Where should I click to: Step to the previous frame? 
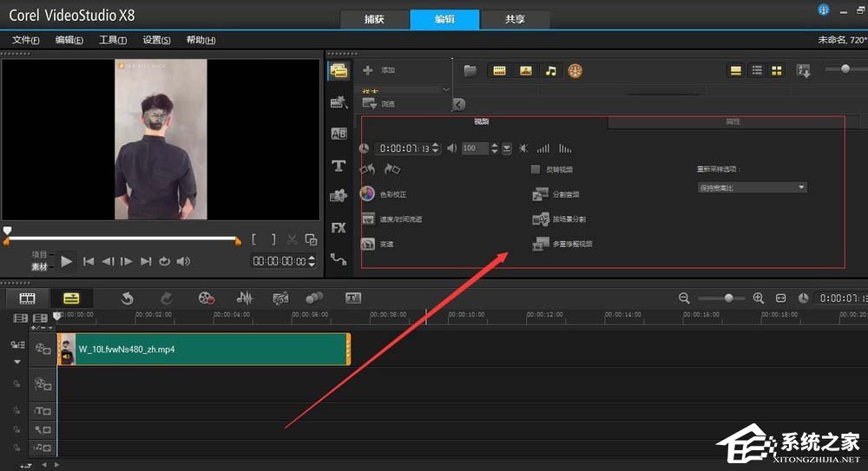click(x=108, y=261)
